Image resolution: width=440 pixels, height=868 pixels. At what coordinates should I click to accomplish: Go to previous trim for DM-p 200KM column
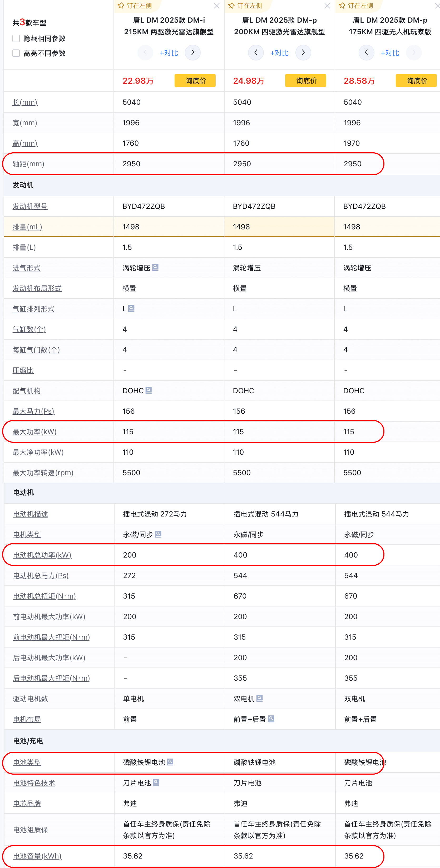pos(256,53)
